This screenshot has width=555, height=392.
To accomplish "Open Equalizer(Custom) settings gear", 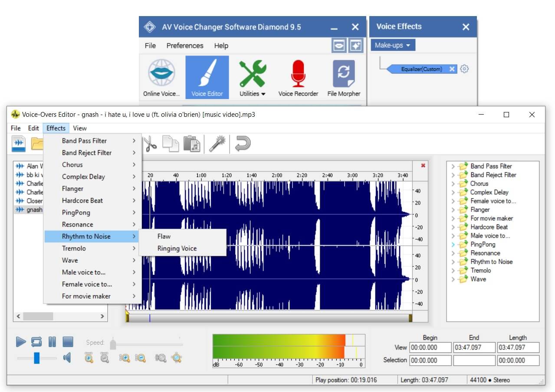I will click(464, 69).
